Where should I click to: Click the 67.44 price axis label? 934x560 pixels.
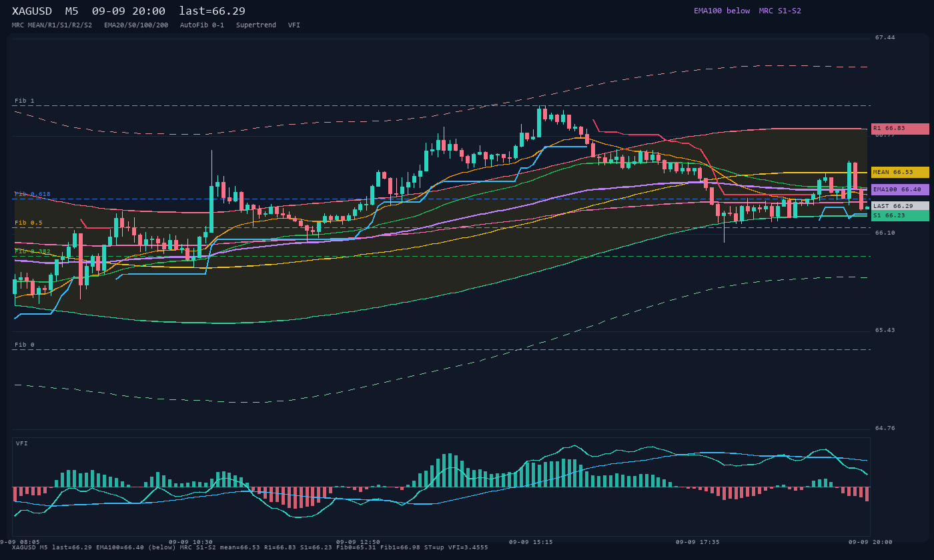click(x=885, y=37)
